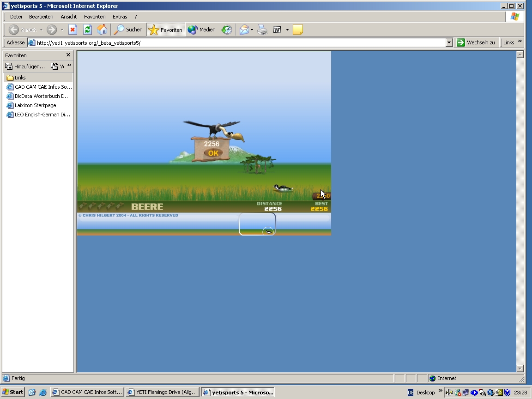Screen dimensions: 532x399
Task: Stop page loading with red X icon
Action: 73,30
